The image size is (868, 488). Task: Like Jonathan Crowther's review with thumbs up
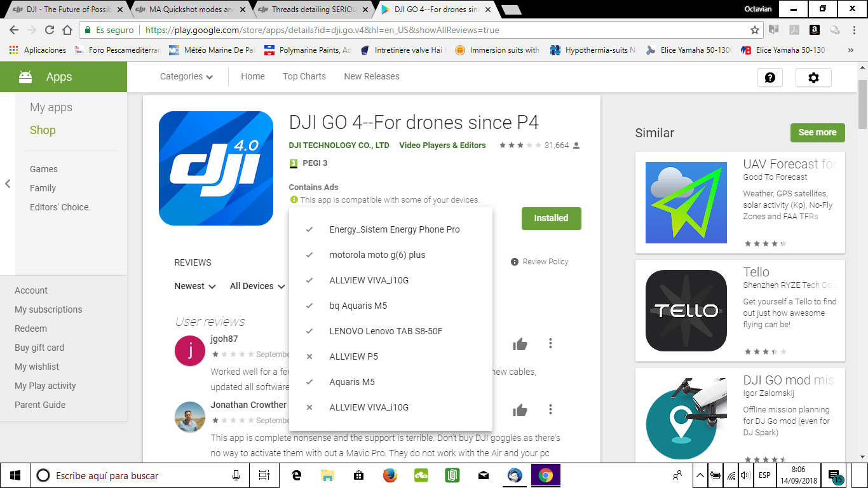(520, 410)
